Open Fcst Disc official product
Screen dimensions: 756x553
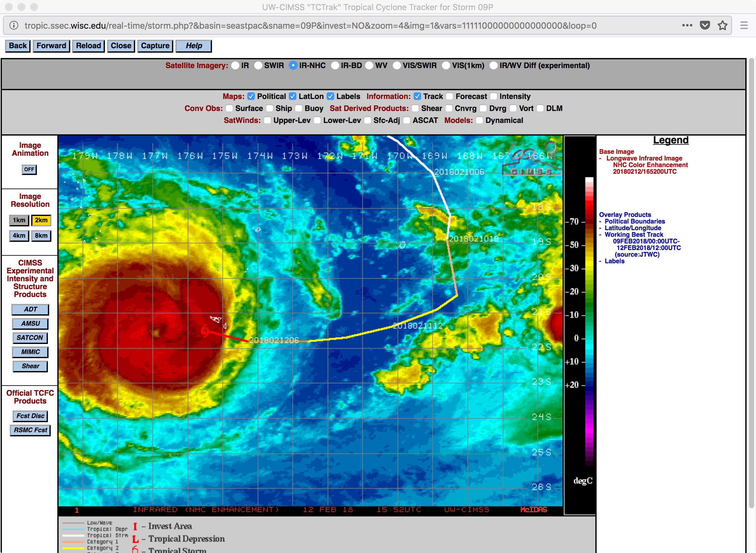click(x=30, y=416)
